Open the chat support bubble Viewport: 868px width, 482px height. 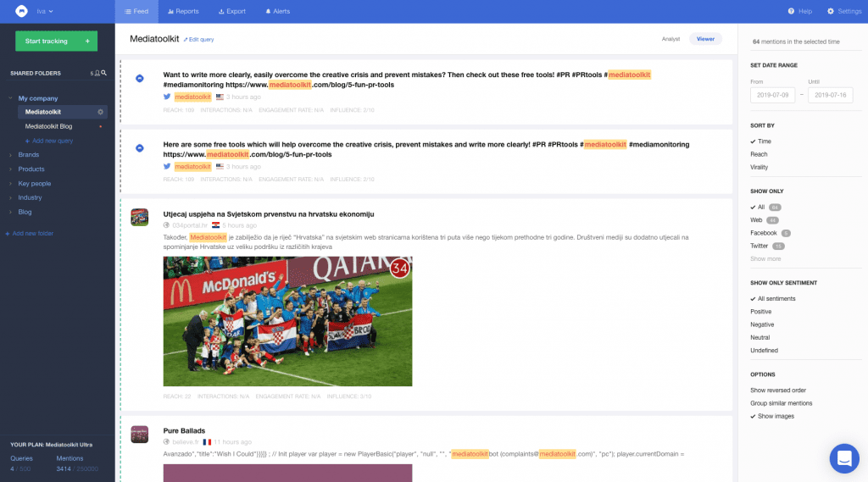[844, 458]
